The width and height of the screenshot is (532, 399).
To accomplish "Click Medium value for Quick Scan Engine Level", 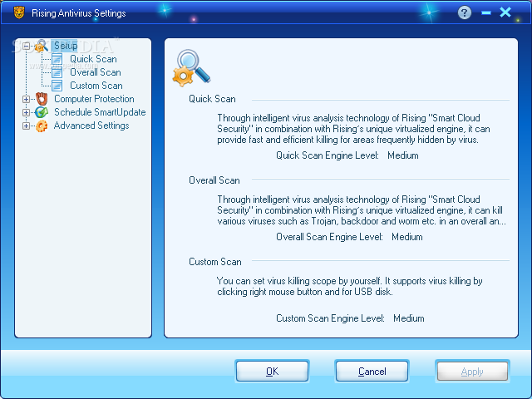I will [x=402, y=155].
